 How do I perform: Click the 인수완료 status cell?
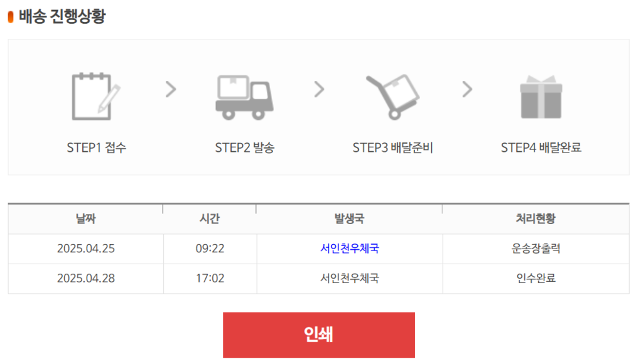point(536,278)
